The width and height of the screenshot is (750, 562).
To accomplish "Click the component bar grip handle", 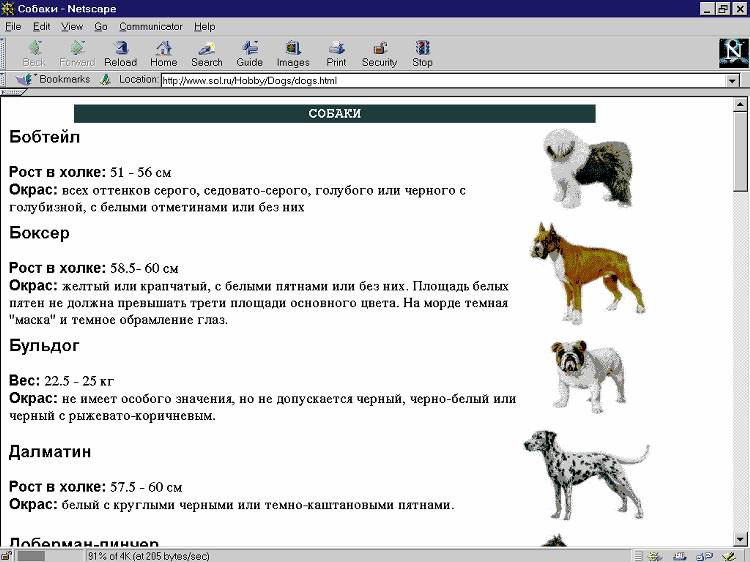I will coord(639,556).
